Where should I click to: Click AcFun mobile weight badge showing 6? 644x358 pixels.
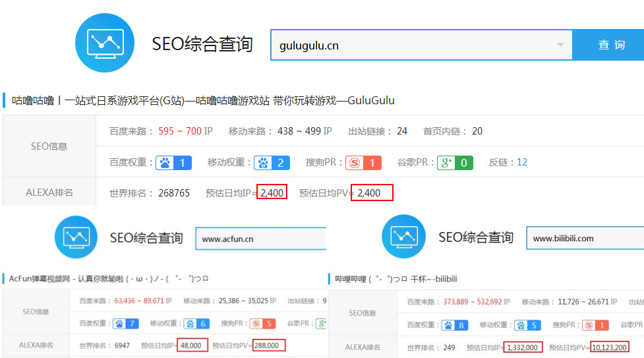tap(196, 324)
